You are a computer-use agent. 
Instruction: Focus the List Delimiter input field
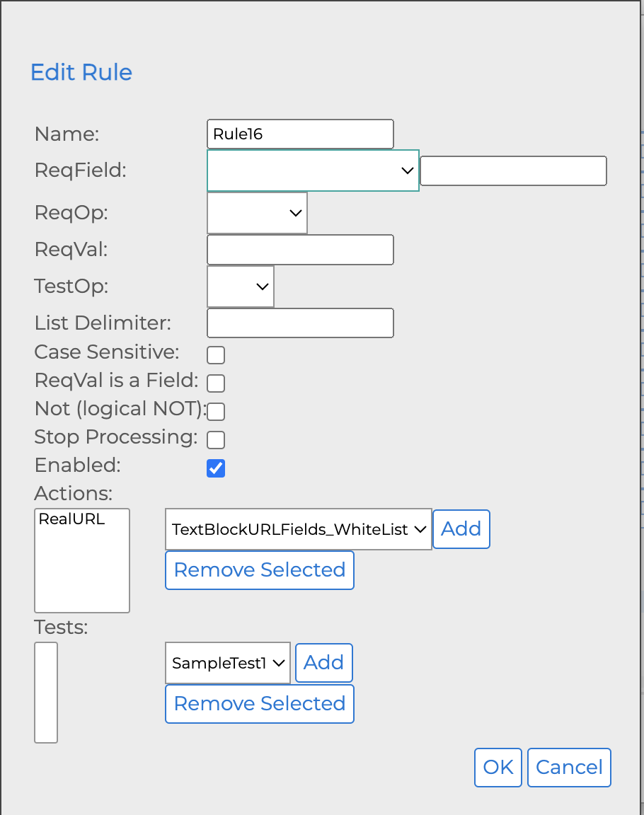click(x=300, y=323)
